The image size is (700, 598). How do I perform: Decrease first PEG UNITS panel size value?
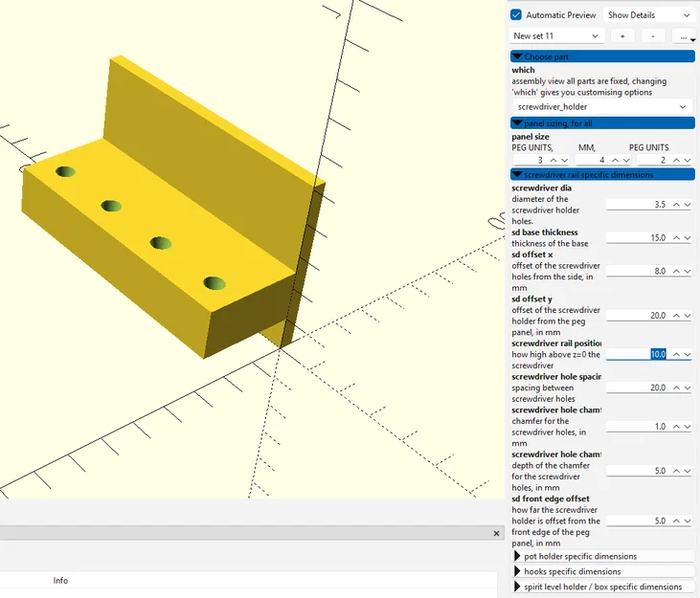pyautogui.click(x=564, y=160)
